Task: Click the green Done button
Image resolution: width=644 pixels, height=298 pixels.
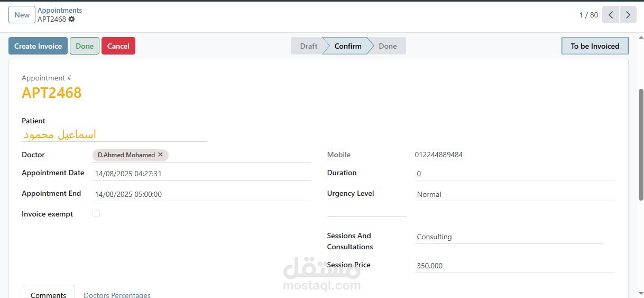Action: coord(85,46)
